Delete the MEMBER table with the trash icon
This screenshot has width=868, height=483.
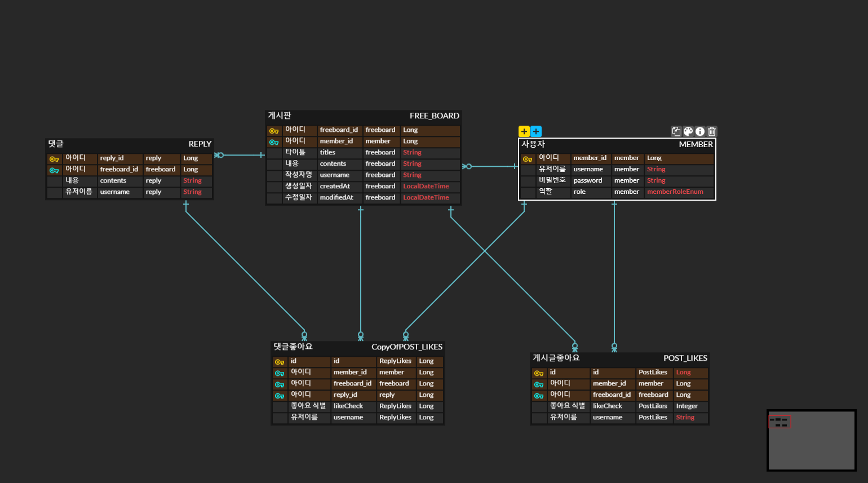click(x=712, y=131)
